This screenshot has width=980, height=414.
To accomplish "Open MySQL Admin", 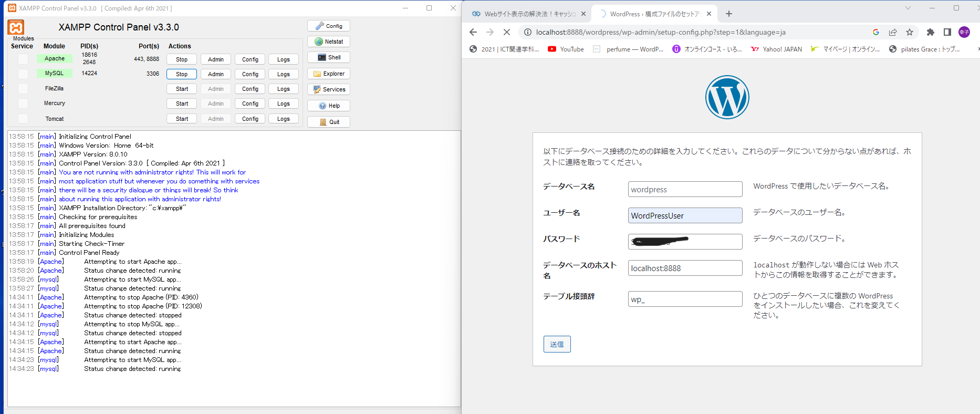I will tap(216, 74).
